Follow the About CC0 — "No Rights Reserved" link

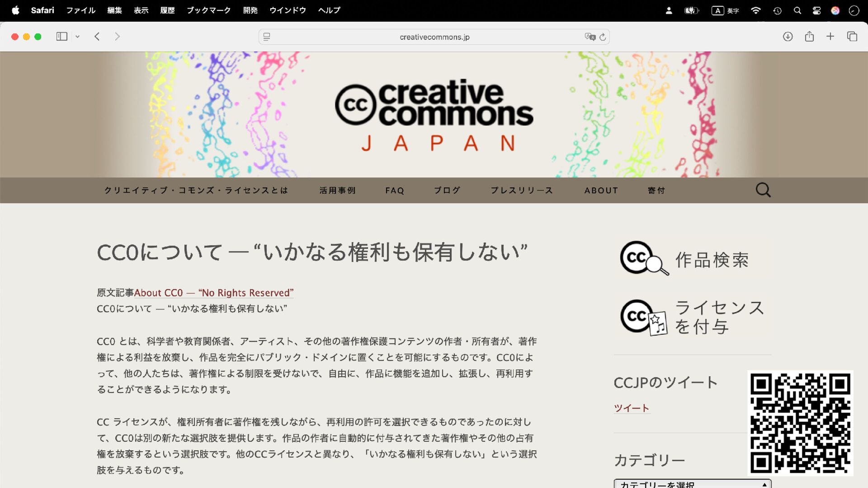point(214,293)
